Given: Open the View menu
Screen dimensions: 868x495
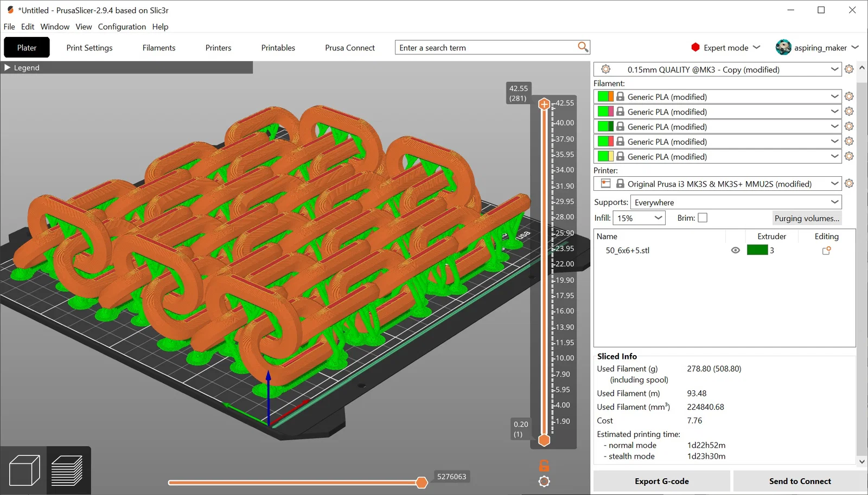Looking at the screenshot, I should (84, 27).
